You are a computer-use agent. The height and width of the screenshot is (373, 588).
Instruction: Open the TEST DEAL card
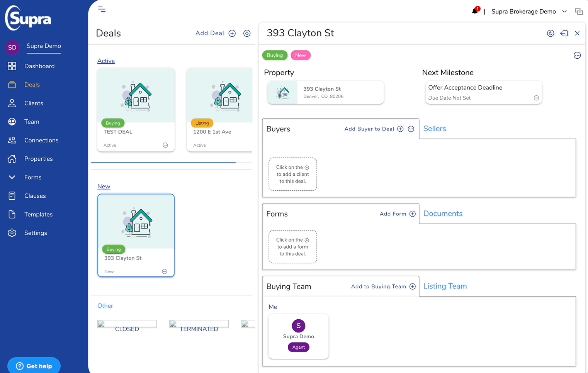click(136, 110)
